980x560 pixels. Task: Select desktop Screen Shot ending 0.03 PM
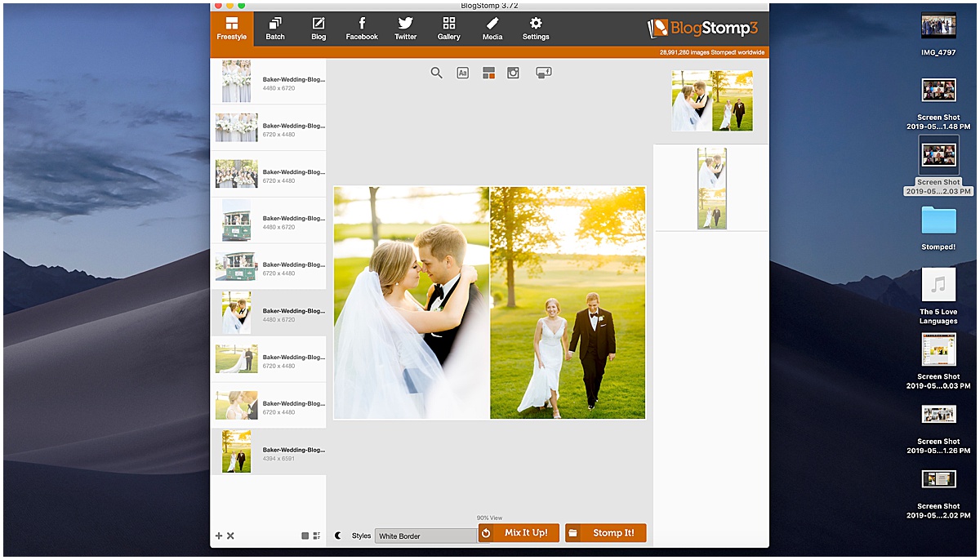[938, 362]
